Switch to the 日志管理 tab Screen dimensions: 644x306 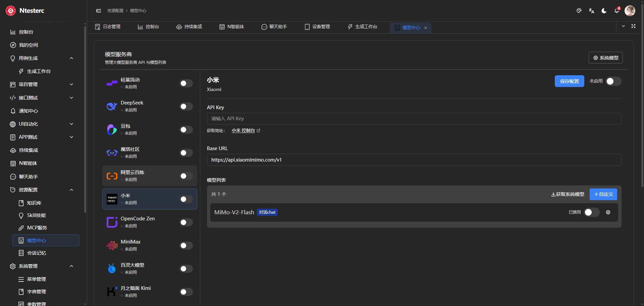[x=108, y=27]
